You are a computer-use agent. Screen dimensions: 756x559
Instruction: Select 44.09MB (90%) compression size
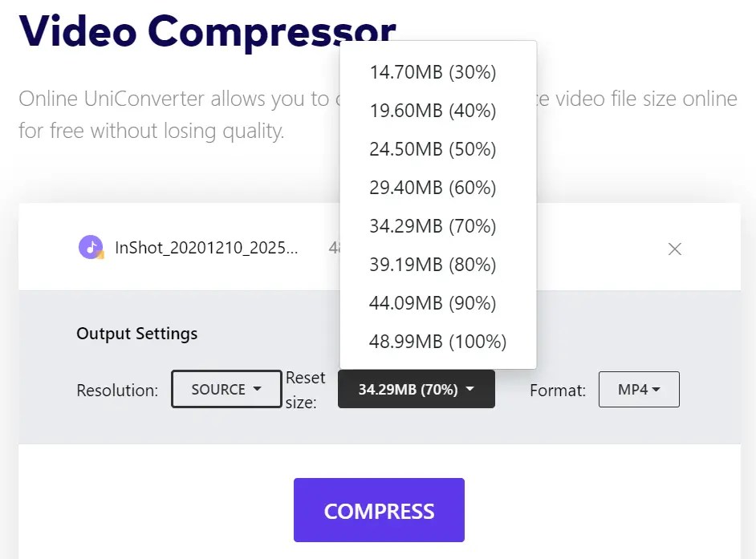pyautogui.click(x=433, y=303)
